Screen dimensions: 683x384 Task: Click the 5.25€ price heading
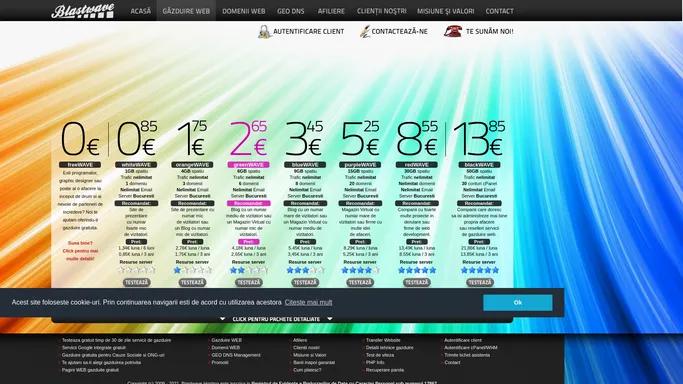coord(360,139)
